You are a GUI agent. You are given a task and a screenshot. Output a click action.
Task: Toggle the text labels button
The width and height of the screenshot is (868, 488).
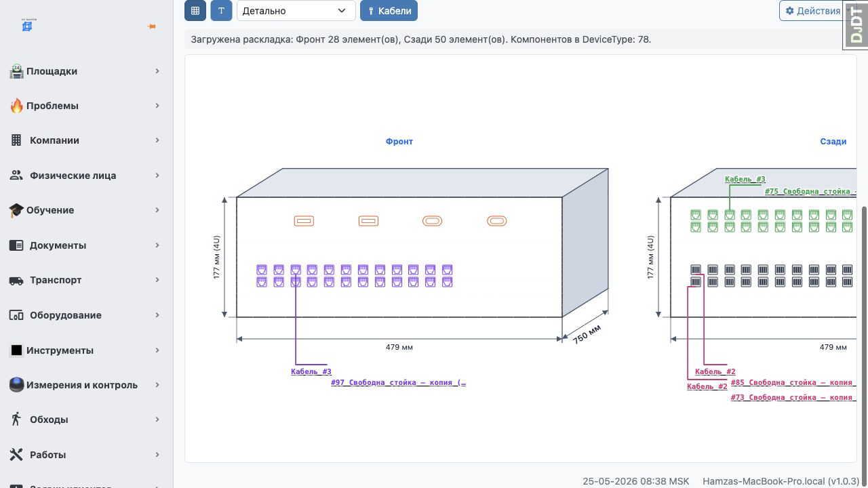point(221,11)
